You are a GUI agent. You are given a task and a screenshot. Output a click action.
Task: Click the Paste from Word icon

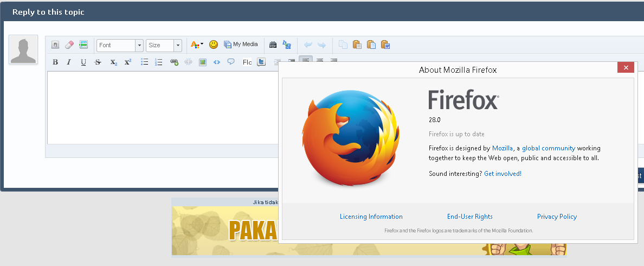pos(385,45)
